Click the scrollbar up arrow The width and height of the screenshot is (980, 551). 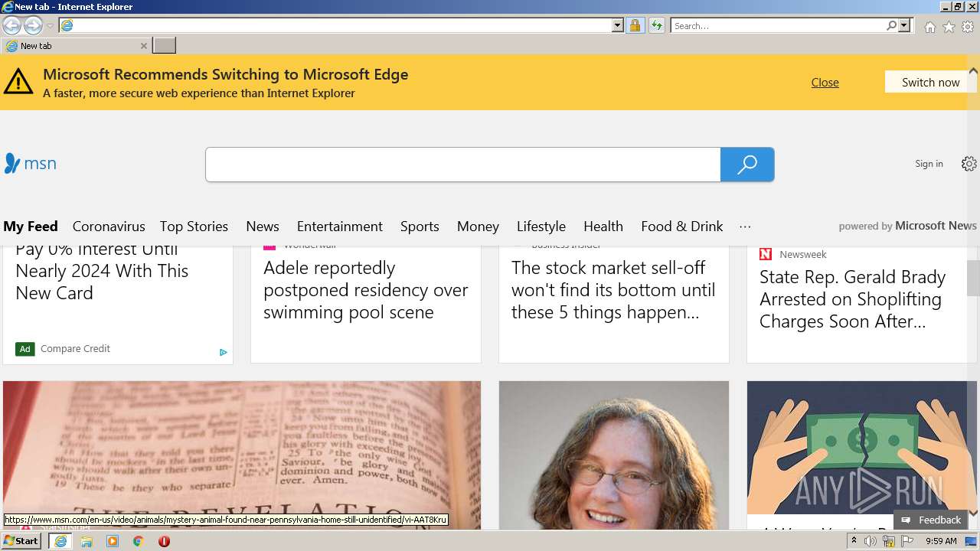[x=973, y=70]
